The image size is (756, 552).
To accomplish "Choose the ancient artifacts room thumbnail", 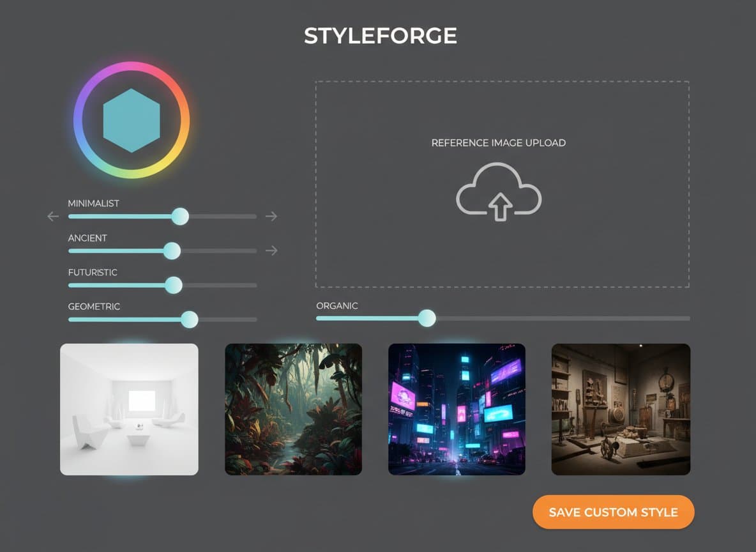I will click(x=621, y=409).
